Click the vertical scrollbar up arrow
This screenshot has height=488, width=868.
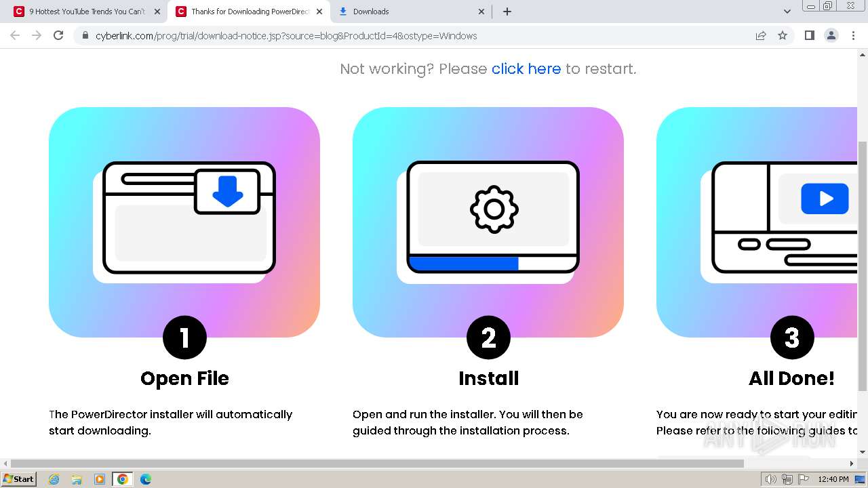[863, 54]
